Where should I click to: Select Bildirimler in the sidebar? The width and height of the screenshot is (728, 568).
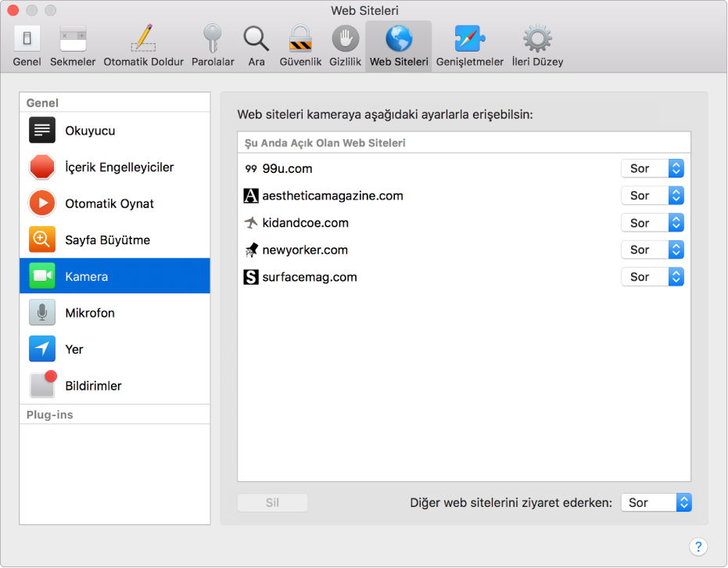(x=115, y=386)
